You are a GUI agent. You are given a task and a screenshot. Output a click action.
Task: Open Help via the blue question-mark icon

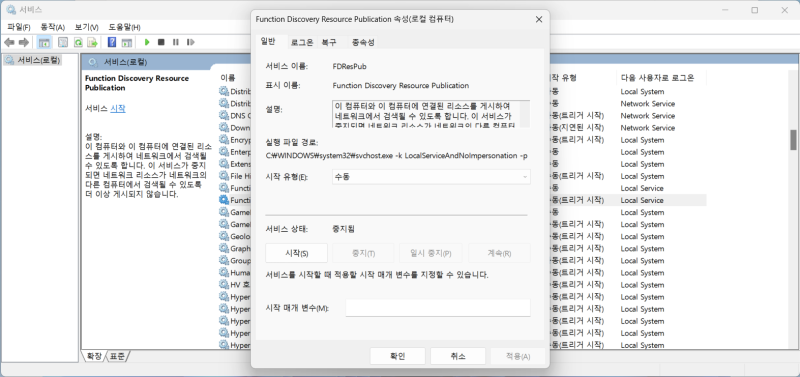pos(112,42)
